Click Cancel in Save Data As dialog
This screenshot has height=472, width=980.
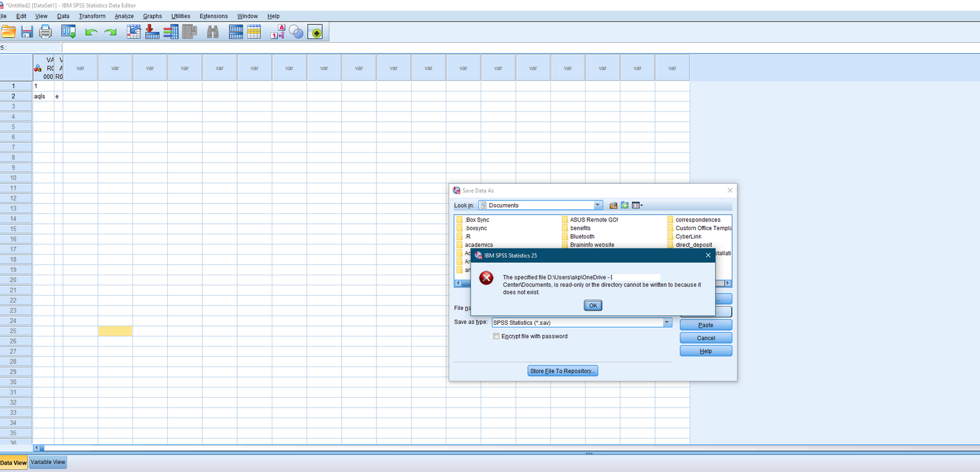click(706, 338)
